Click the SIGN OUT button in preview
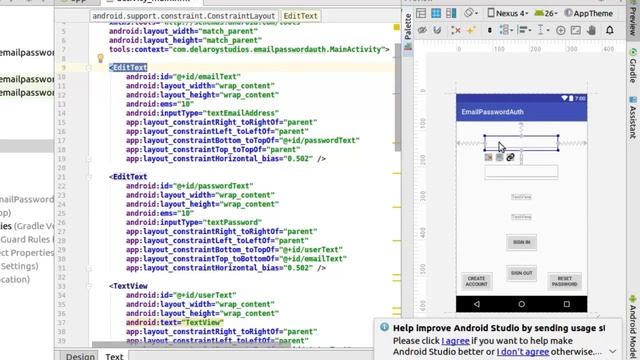Screen dimensions: 640x360 click(x=522, y=273)
